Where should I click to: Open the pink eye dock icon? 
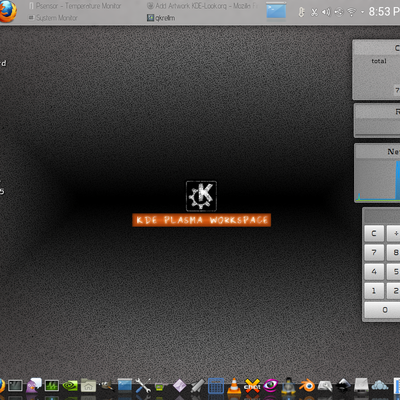(x=270, y=386)
